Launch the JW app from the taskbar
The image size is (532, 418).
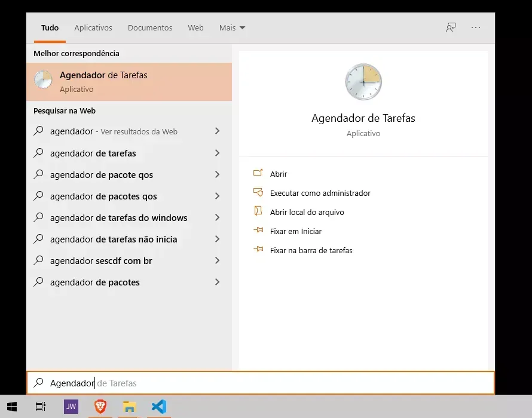[x=71, y=407]
